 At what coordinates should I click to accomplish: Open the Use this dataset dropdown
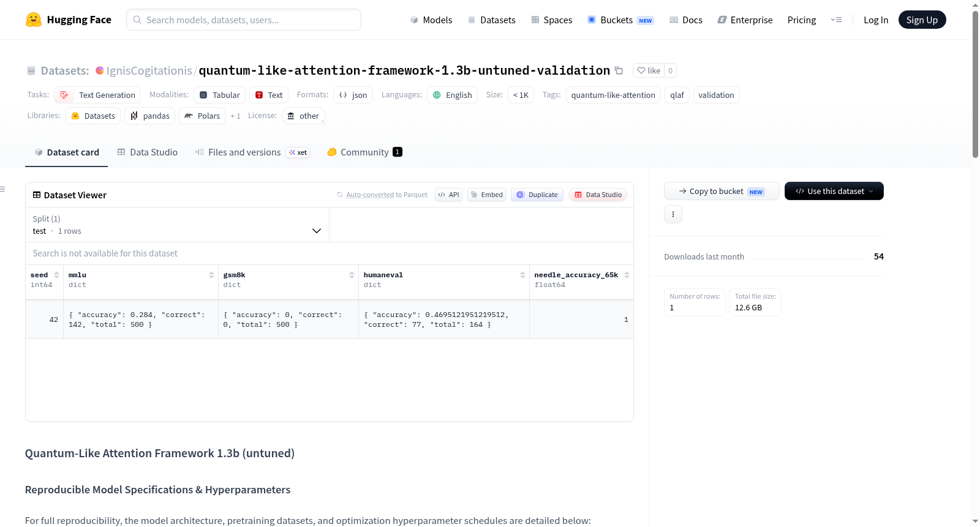pyautogui.click(x=834, y=191)
